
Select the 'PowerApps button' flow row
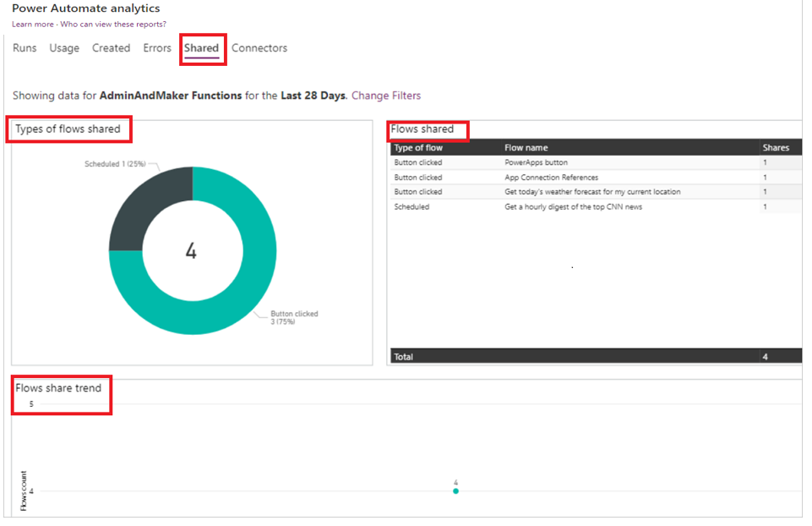click(596, 162)
